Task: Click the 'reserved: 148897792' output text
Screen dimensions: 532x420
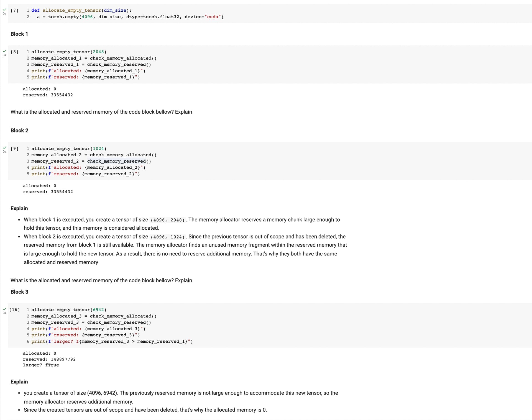Action: click(x=49, y=359)
